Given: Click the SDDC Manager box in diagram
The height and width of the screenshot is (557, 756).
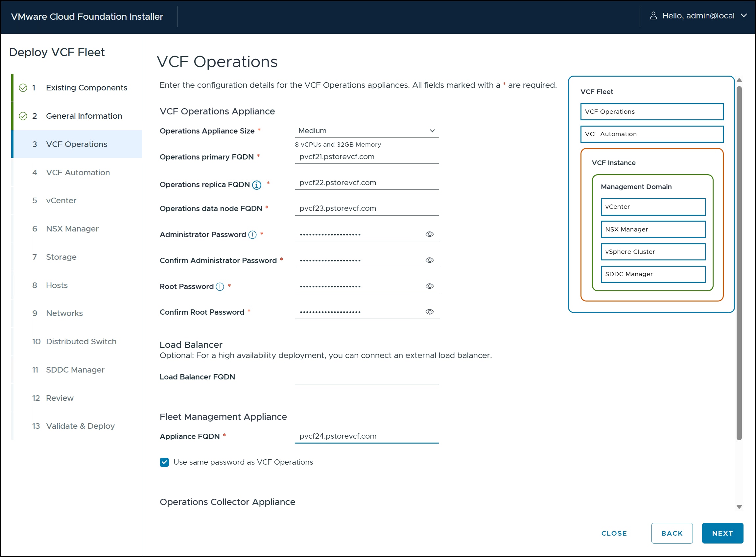Looking at the screenshot, I should point(653,275).
